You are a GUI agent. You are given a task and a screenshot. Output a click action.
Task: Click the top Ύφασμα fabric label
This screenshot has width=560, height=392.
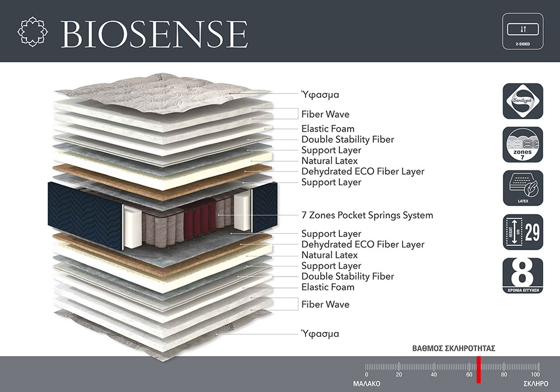click(320, 95)
